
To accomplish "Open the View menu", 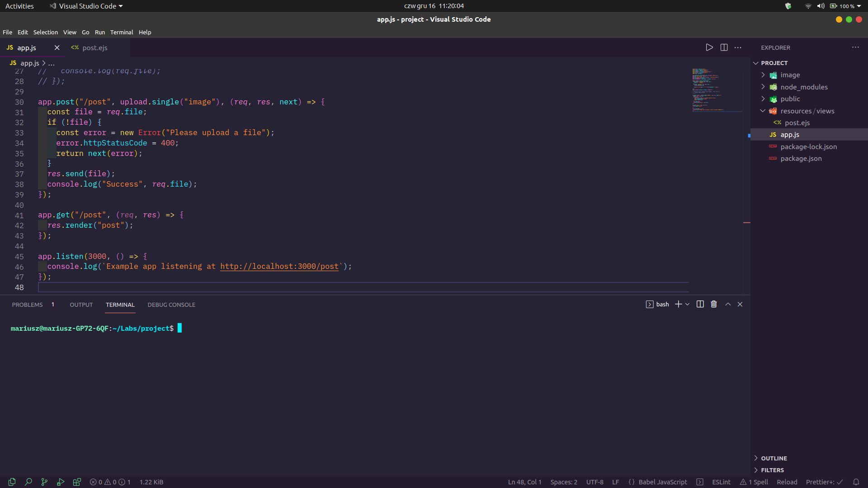I will [x=70, y=32].
